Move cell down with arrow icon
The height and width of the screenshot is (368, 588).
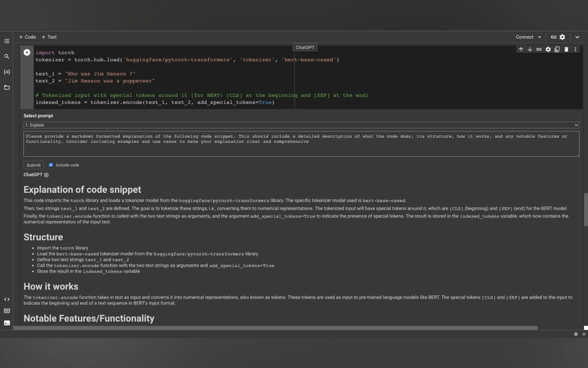coord(530,49)
